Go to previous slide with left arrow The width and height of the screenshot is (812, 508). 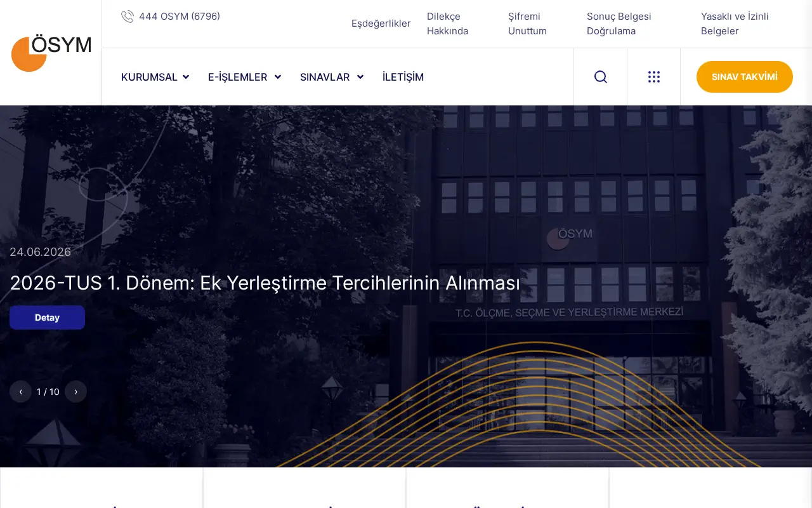point(21,392)
